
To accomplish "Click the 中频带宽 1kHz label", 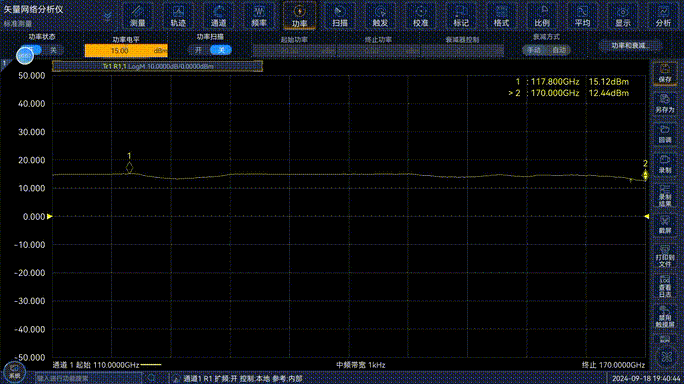I will (x=361, y=365).
